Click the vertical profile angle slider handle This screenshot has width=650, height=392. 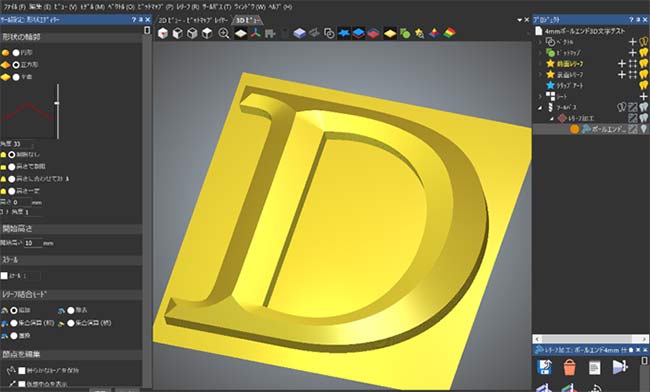pyautogui.click(x=57, y=103)
